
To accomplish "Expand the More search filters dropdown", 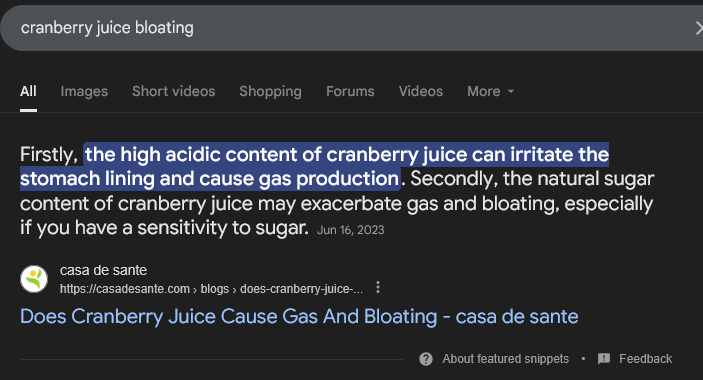I will coord(490,91).
